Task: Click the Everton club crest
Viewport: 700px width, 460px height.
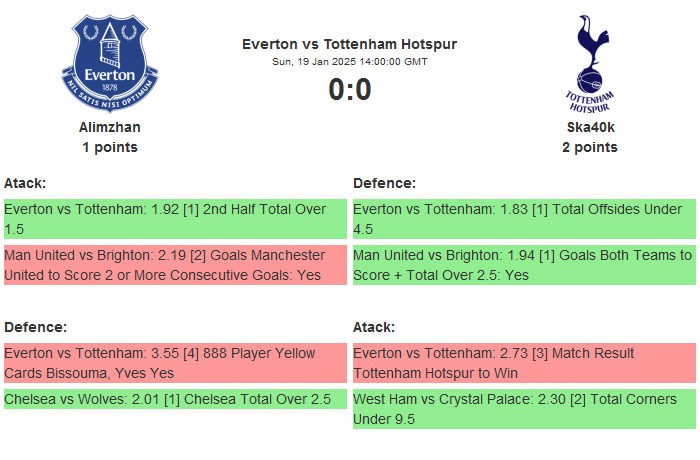Action: tap(110, 63)
